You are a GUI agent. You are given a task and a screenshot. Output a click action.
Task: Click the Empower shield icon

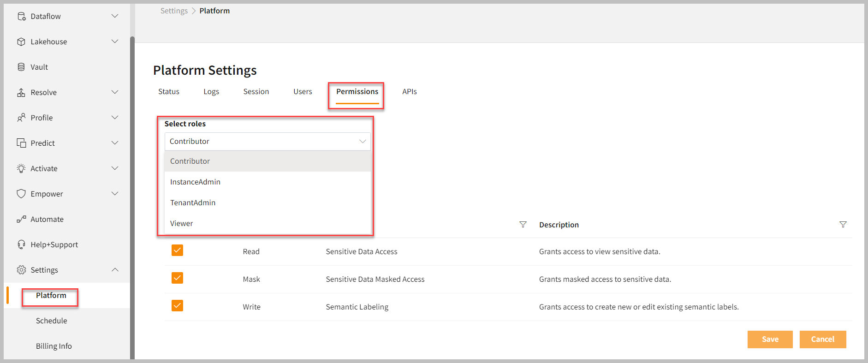[21, 194]
